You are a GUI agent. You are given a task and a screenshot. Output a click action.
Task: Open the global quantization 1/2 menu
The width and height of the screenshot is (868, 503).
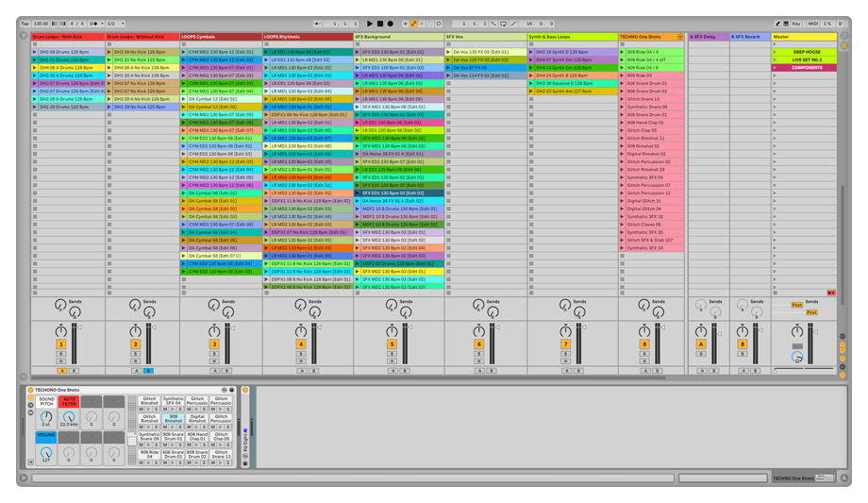pos(115,24)
